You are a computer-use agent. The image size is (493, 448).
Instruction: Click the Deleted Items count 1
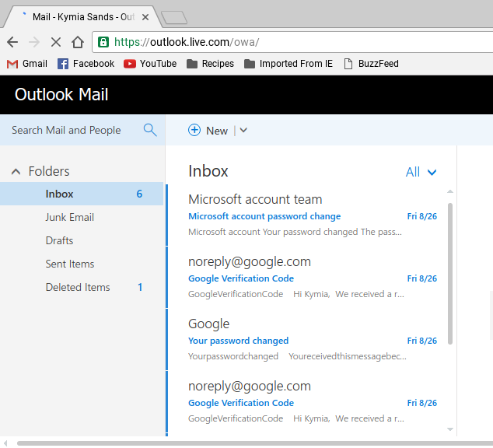tap(140, 287)
